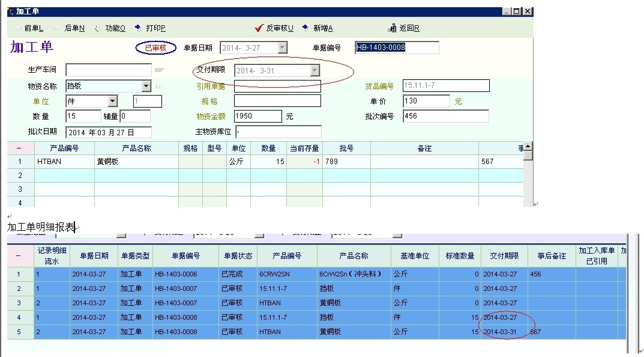Expand the 单据日期 date dropdown

[282, 48]
